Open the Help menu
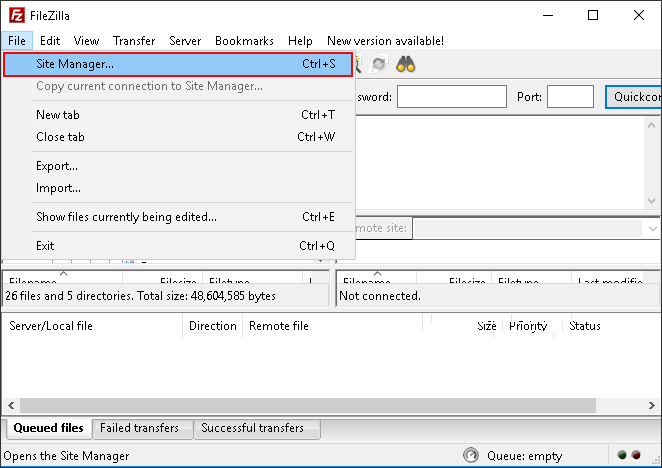Screen dimensions: 662x468 [300, 41]
